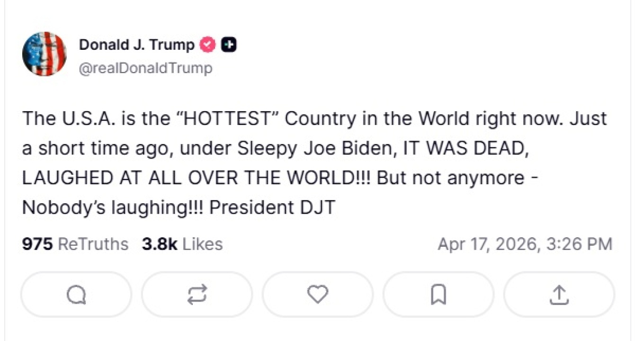Open the Apr 17, 2026 timestamp
Image resolution: width=644 pixels, height=341 pixels.
[x=525, y=244]
